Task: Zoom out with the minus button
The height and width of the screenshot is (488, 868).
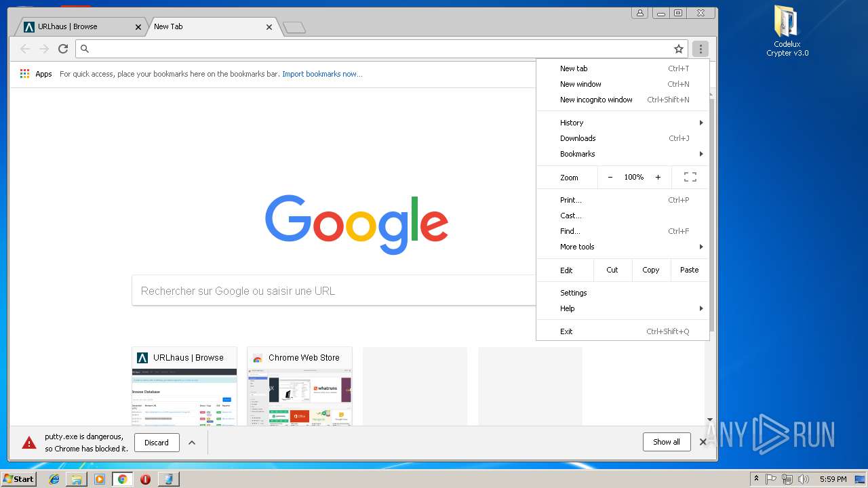Action: pyautogui.click(x=610, y=177)
